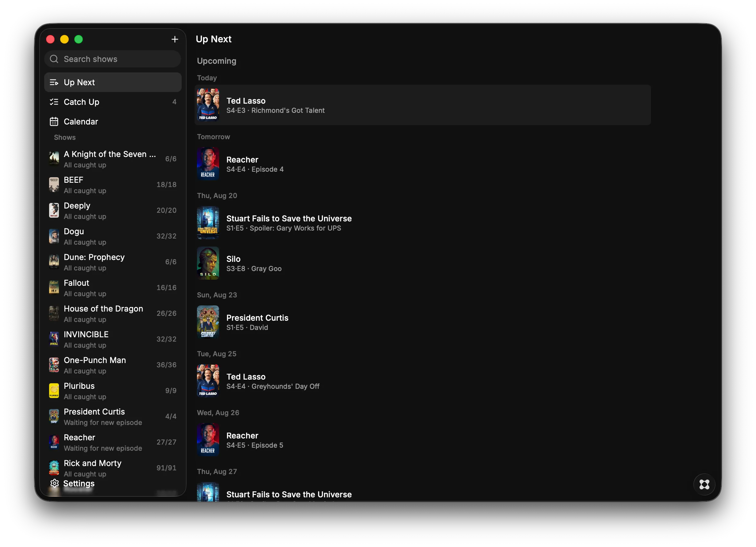Image resolution: width=756 pixels, height=547 pixels.
Task: Open President Curtis S1·E5 David entry
Action: point(423,322)
